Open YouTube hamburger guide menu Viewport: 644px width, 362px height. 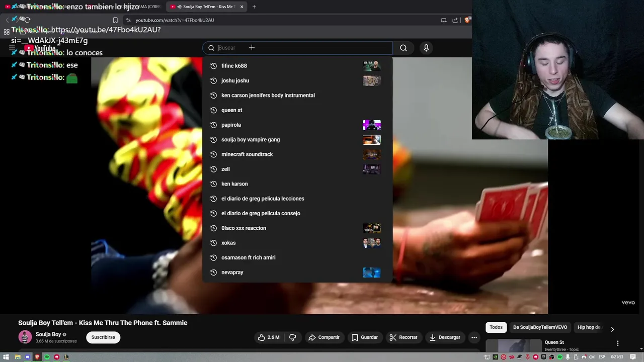point(12,48)
